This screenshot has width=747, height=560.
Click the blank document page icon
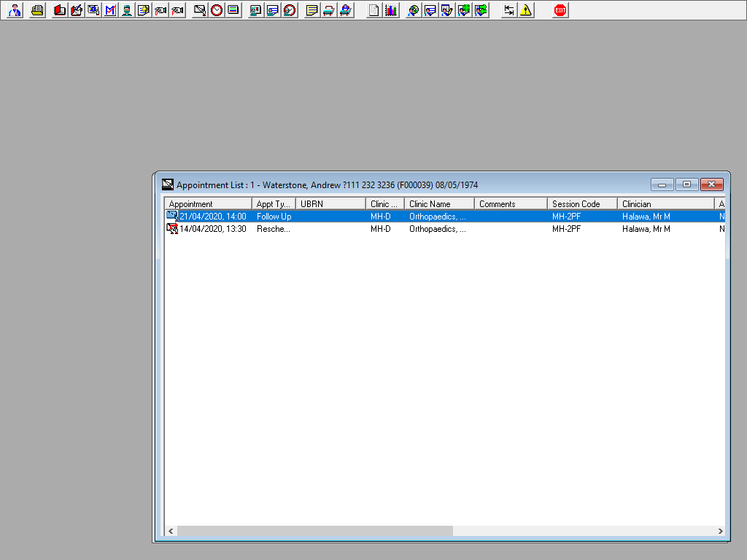tap(374, 10)
